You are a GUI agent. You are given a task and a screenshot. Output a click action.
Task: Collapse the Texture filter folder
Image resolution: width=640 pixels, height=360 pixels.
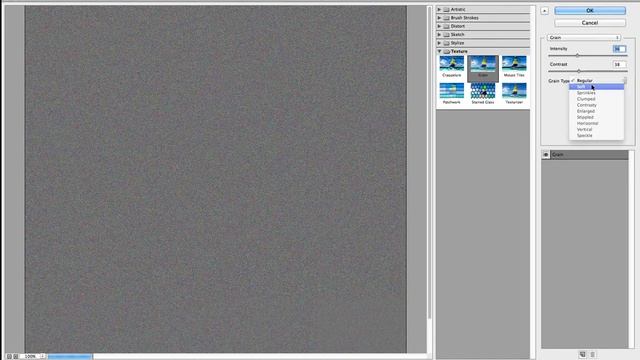coord(439,51)
